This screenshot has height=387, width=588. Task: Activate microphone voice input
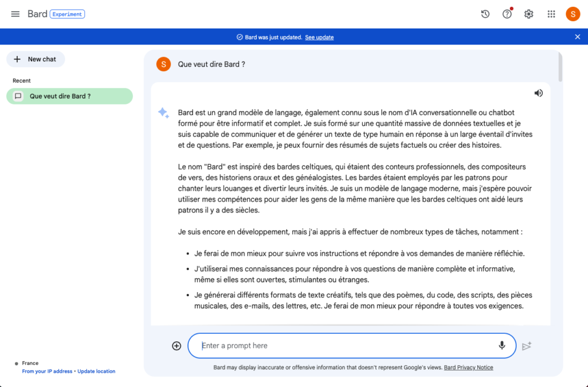502,345
